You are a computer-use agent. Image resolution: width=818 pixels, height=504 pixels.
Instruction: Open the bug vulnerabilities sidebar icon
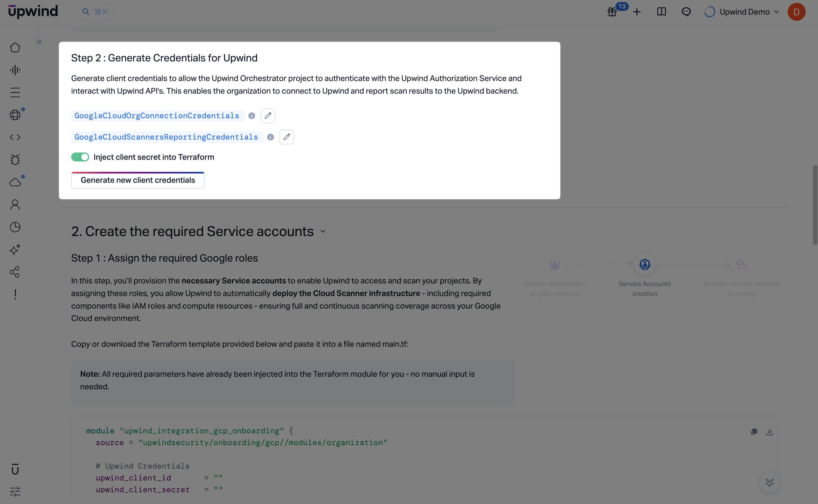[15, 160]
